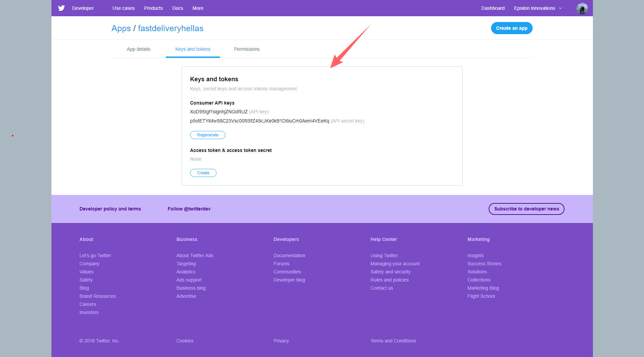Open the user profile avatar

click(x=582, y=8)
